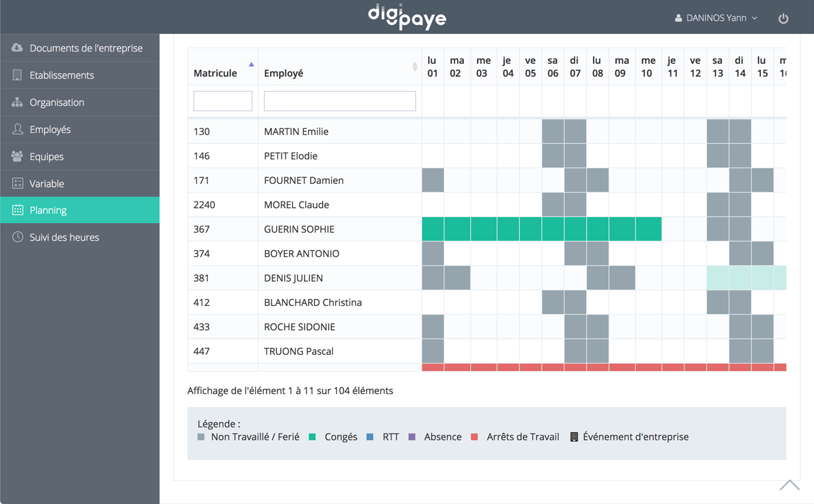Click the Employé name filter field

coord(339,101)
